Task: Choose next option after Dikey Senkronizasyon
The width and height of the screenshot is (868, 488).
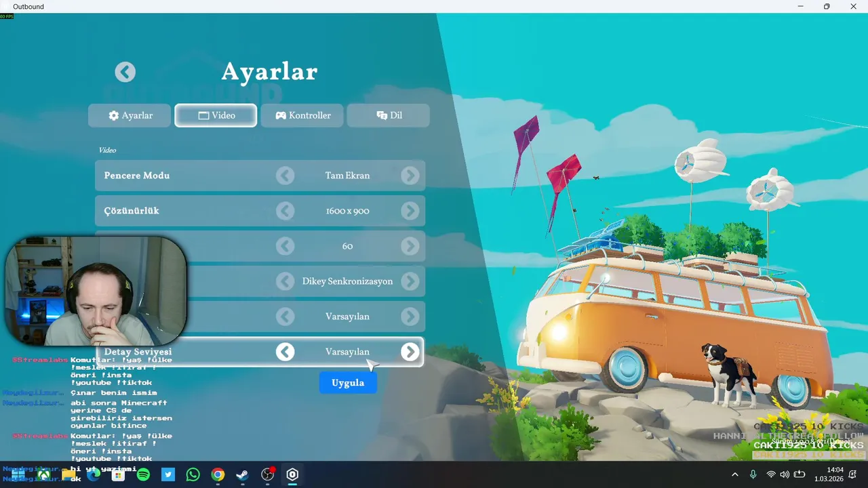Action: pyautogui.click(x=410, y=281)
